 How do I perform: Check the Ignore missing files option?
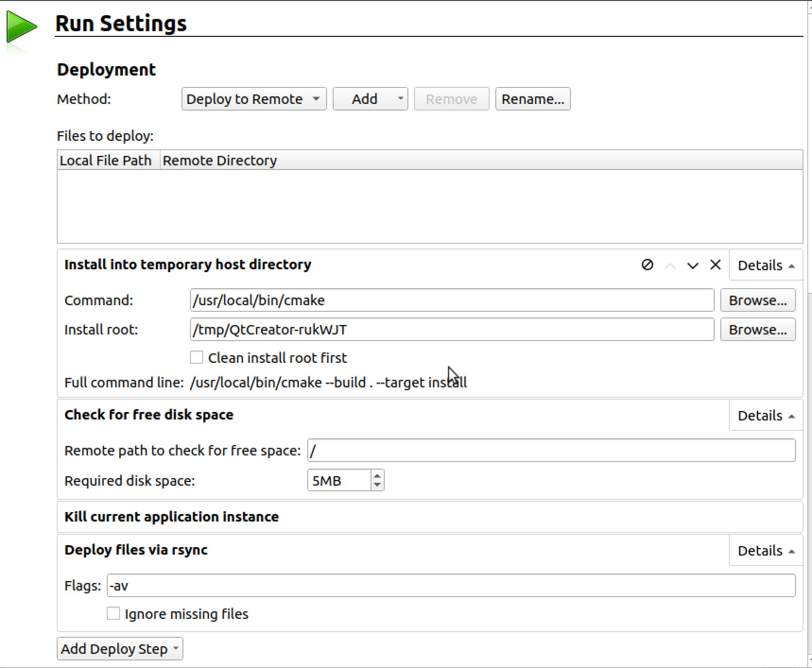point(113,614)
